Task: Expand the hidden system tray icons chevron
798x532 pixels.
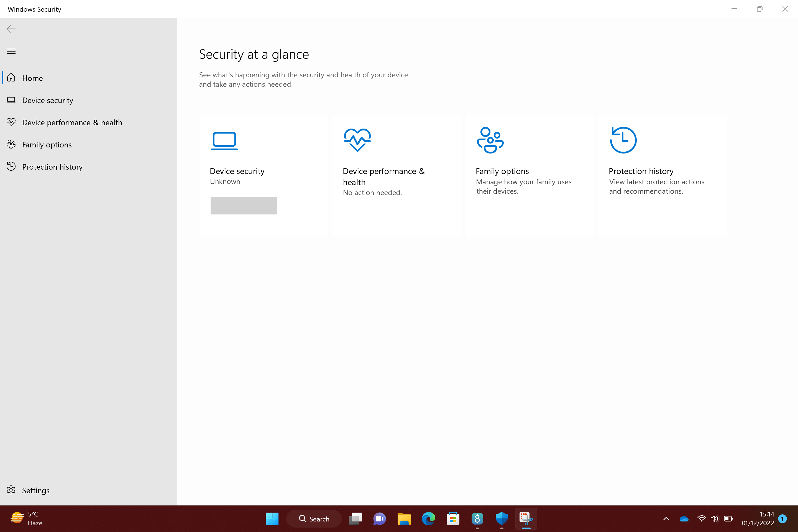Action: click(x=666, y=519)
